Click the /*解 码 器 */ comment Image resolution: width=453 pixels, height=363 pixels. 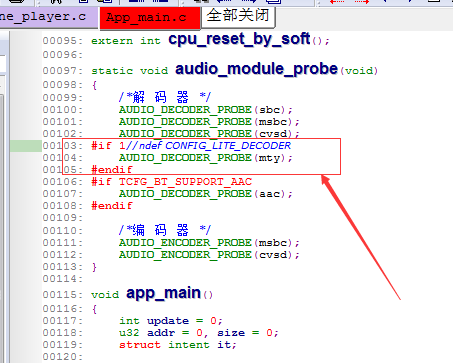(x=165, y=97)
